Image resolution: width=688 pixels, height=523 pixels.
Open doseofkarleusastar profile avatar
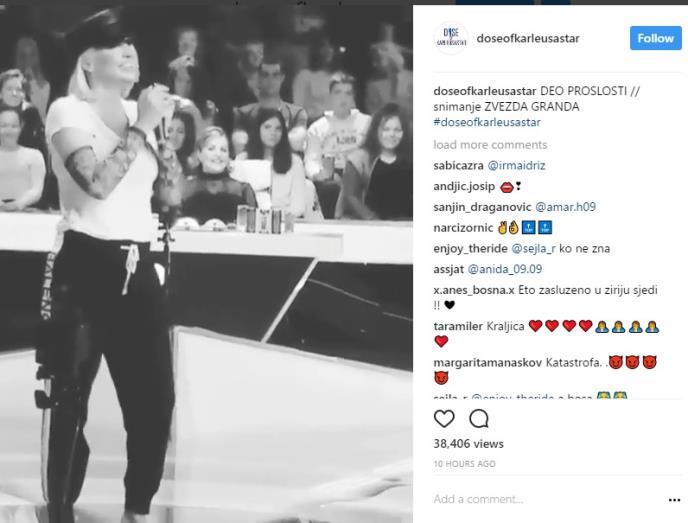click(x=451, y=38)
